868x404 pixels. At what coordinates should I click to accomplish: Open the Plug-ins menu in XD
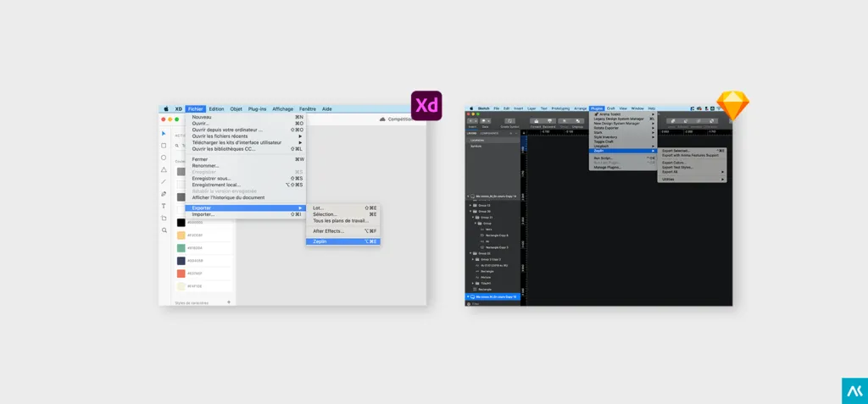point(258,109)
